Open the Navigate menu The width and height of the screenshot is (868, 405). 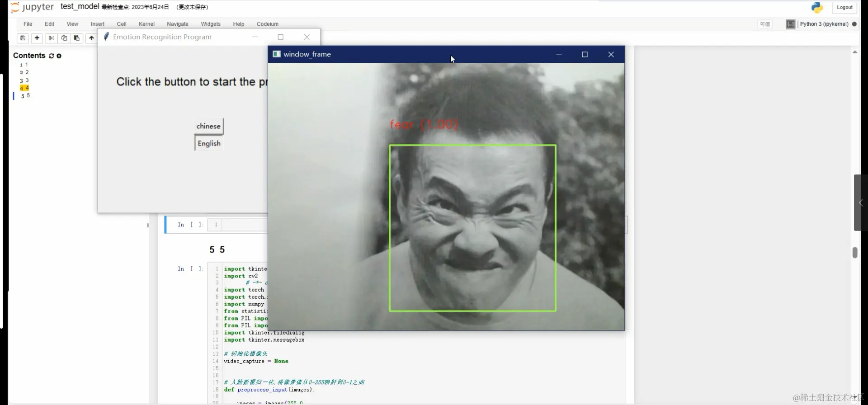(178, 24)
